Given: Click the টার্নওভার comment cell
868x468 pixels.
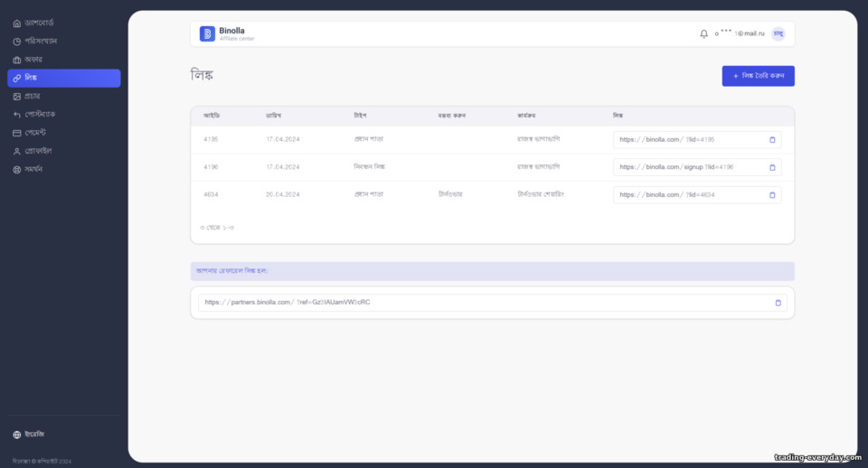Looking at the screenshot, I should pos(450,195).
